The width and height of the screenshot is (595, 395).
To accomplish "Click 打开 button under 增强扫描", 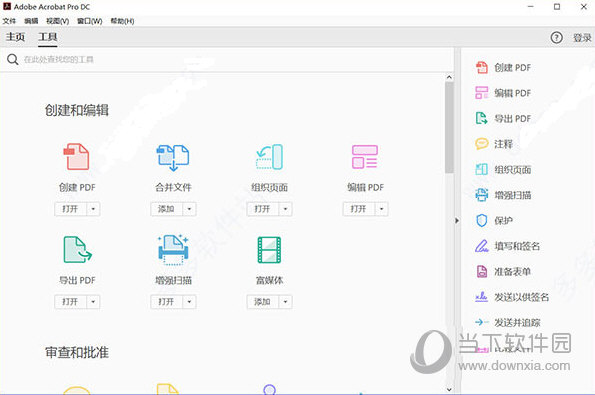I will pyautogui.click(x=167, y=302).
